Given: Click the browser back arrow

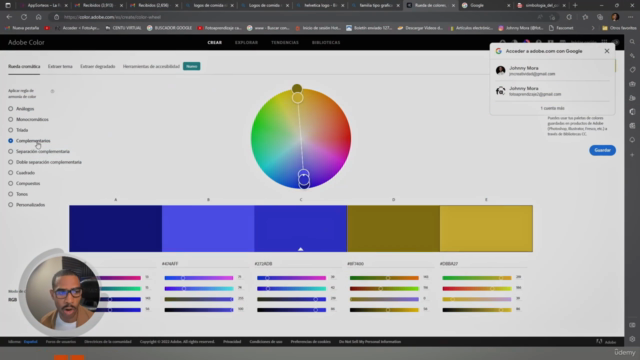Looking at the screenshot, I should (9, 17).
